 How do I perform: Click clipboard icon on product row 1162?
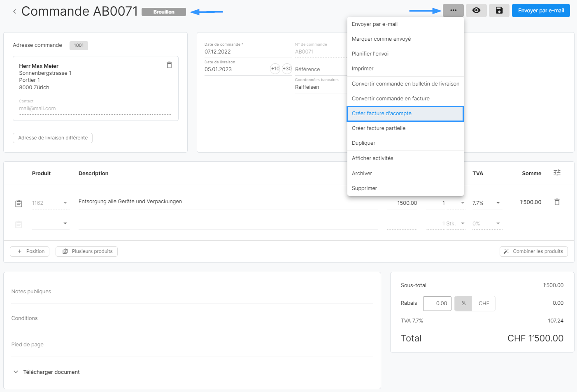[x=19, y=204]
